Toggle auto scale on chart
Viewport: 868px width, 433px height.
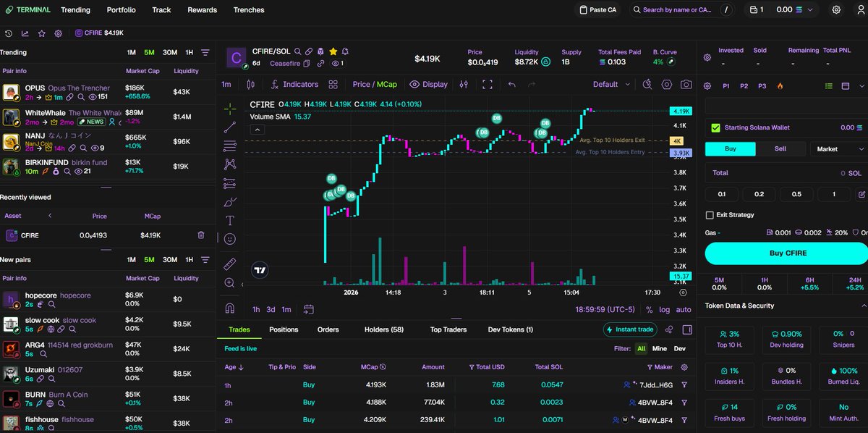[x=684, y=309]
